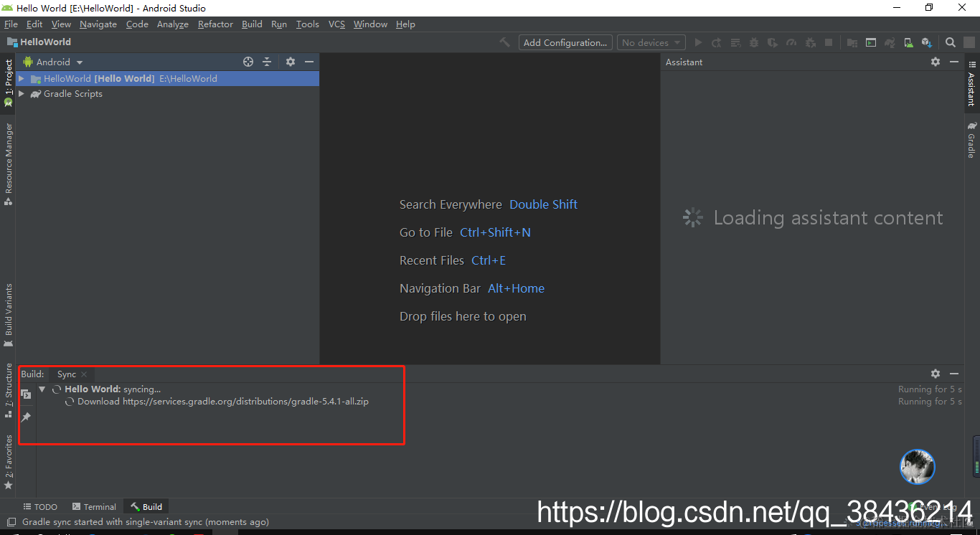This screenshot has width=980, height=535.
Task: Toggle Pin Tab in Build panel
Action: 26,417
